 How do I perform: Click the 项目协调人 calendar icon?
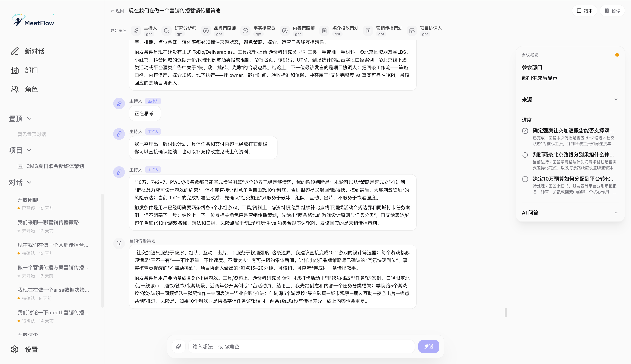412,30
